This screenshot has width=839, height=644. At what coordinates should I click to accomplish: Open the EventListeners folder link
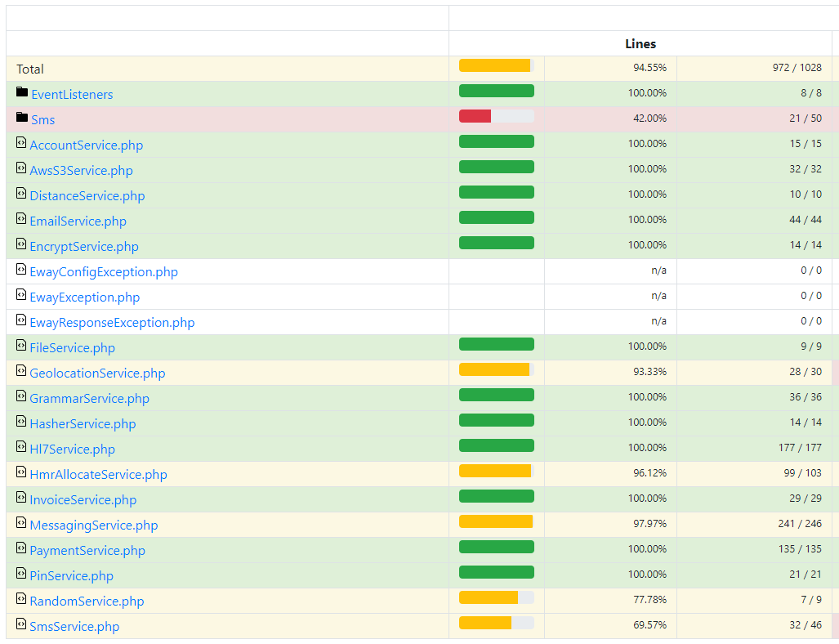coord(72,95)
